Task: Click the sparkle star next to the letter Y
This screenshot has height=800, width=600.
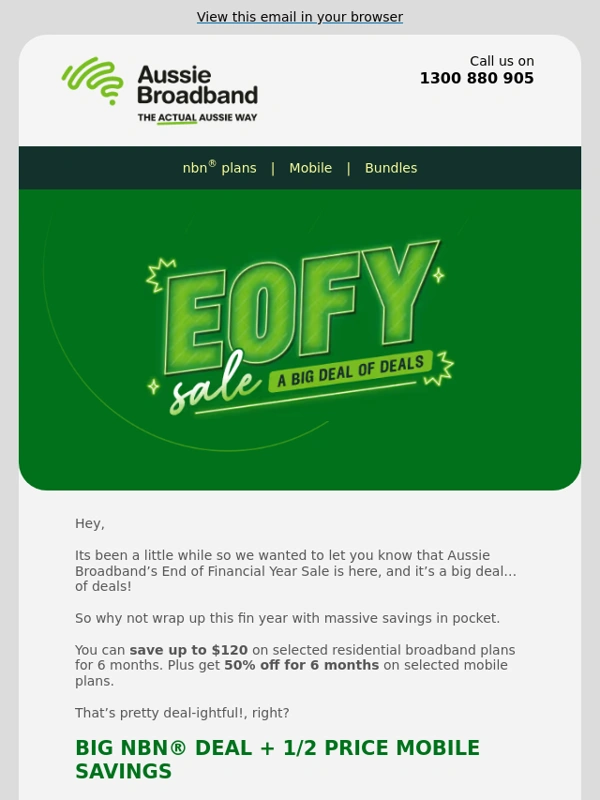Action: tap(437, 273)
